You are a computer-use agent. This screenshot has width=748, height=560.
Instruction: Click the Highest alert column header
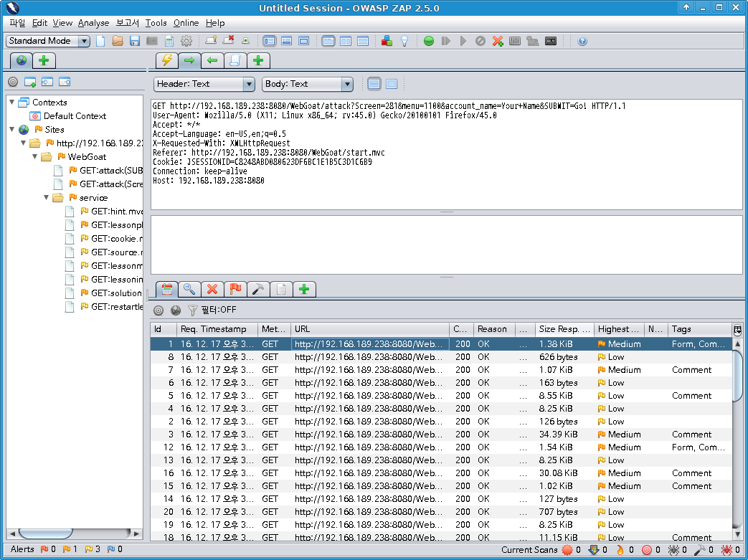(x=619, y=329)
